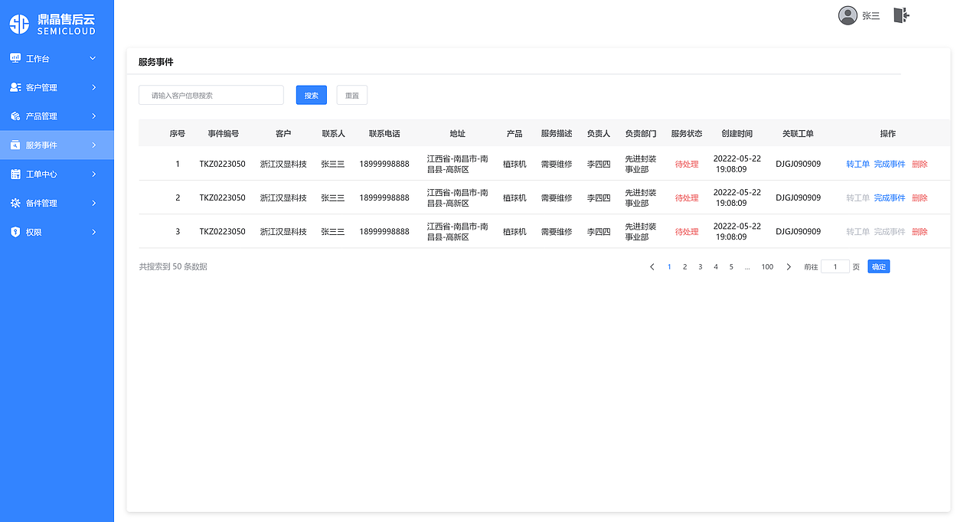The image size is (980, 522).
Task: Expand the 工单中心 chevron
Action: [x=94, y=174]
